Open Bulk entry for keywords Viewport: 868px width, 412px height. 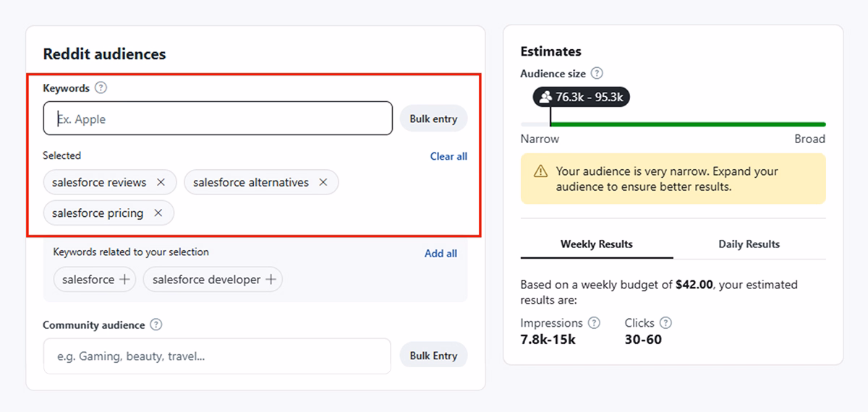(x=433, y=119)
